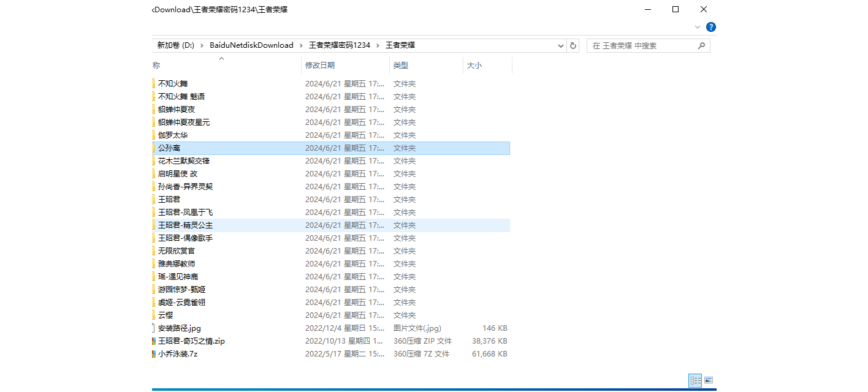Open the blue Help question mark icon
The image size is (868, 392).
pyautogui.click(x=710, y=27)
